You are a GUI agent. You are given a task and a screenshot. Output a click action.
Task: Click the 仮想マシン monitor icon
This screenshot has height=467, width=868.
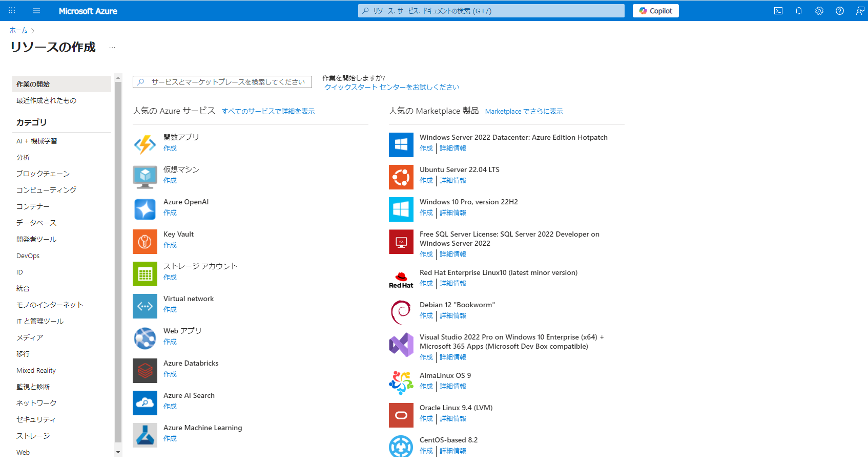(x=145, y=177)
